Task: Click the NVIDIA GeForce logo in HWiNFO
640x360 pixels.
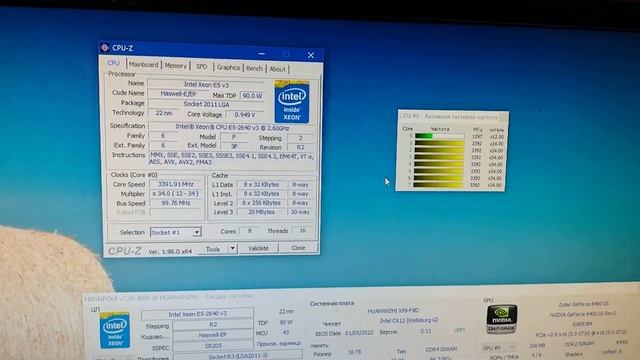Action: tap(501, 319)
